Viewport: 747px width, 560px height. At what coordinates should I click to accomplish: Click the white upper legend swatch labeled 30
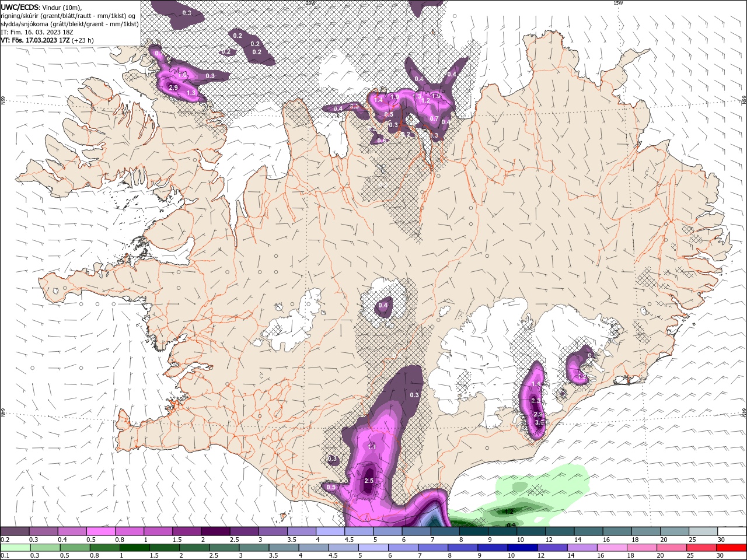732,531
